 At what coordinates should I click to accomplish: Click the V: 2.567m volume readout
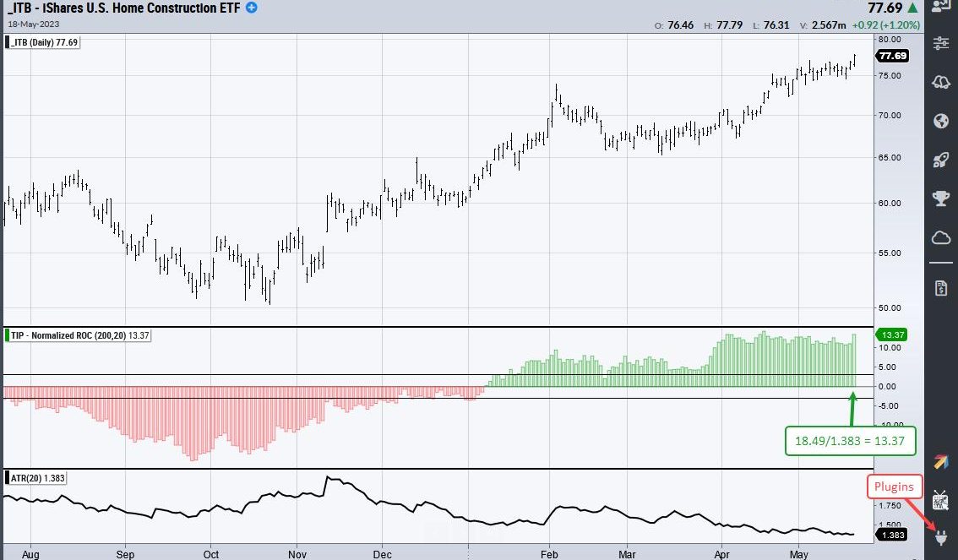point(822,25)
